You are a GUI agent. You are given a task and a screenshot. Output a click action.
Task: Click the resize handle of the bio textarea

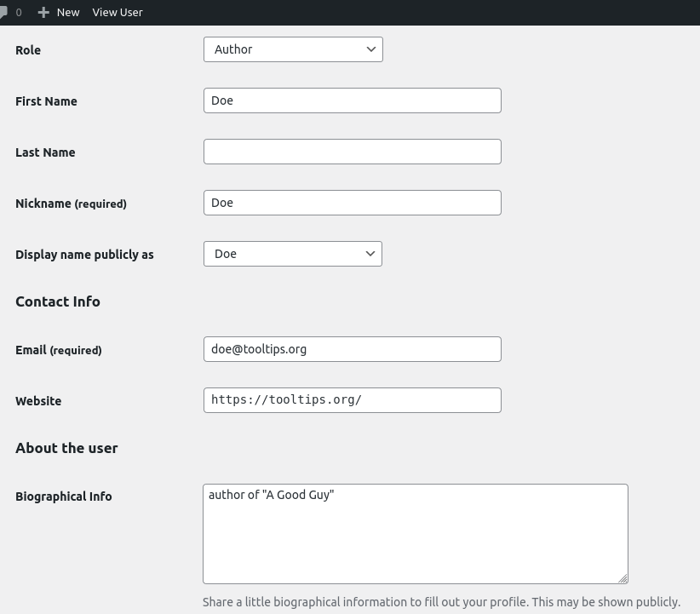(x=623, y=578)
